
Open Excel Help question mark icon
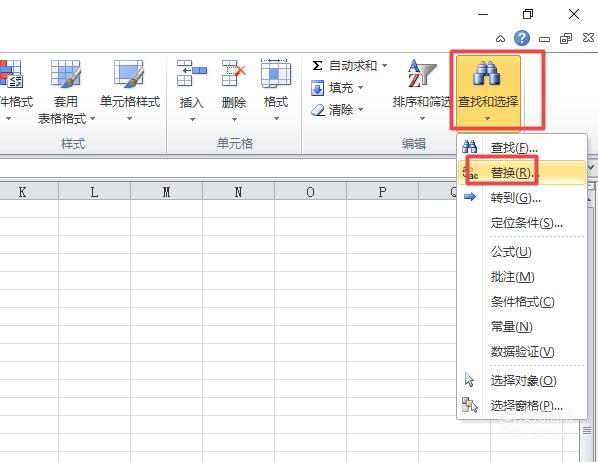point(522,38)
